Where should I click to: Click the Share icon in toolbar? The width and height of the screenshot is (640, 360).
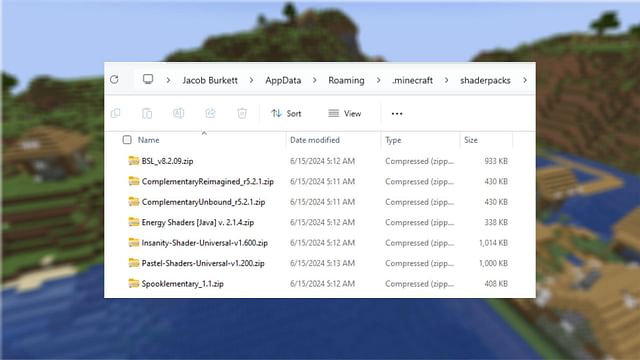pyautogui.click(x=210, y=113)
